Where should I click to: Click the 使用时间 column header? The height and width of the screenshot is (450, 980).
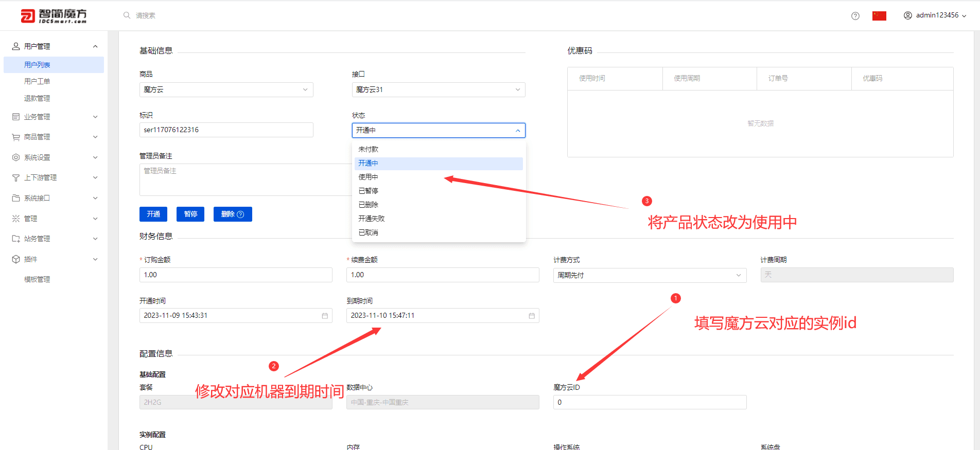(x=615, y=79)
